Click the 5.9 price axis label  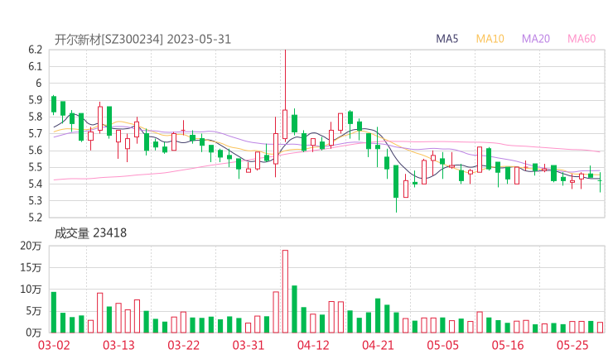click(35, 100)
